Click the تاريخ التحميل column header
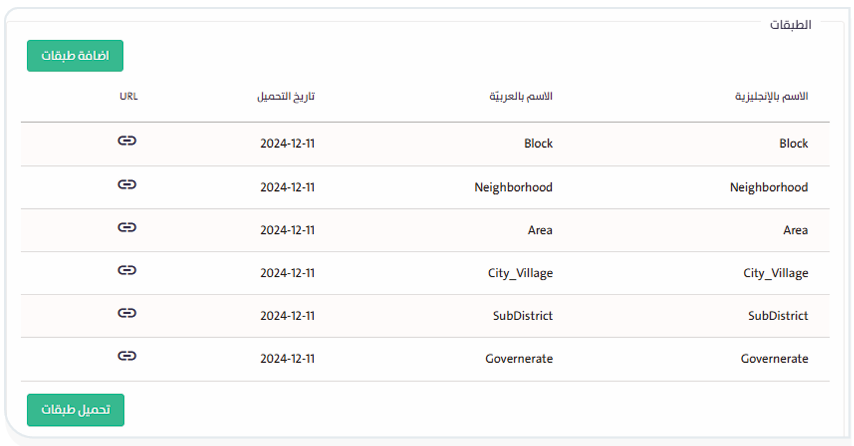854x446 pixels. coord(286,97)
